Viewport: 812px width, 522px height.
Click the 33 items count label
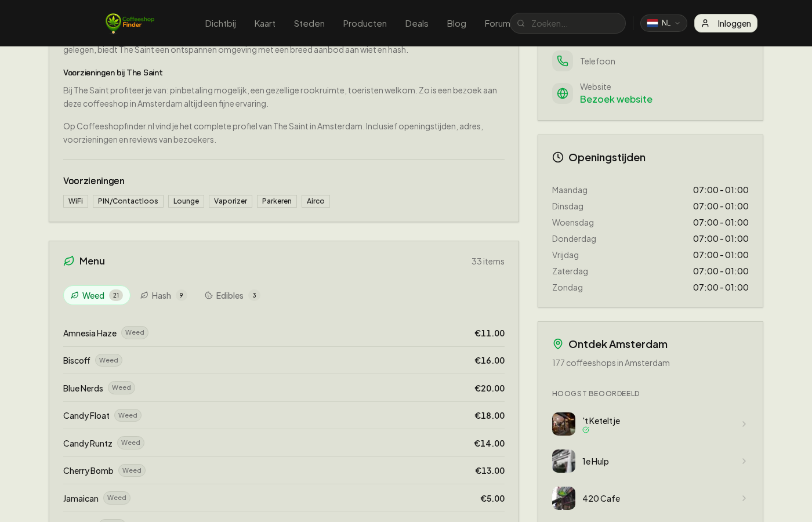tap(488, 261)
